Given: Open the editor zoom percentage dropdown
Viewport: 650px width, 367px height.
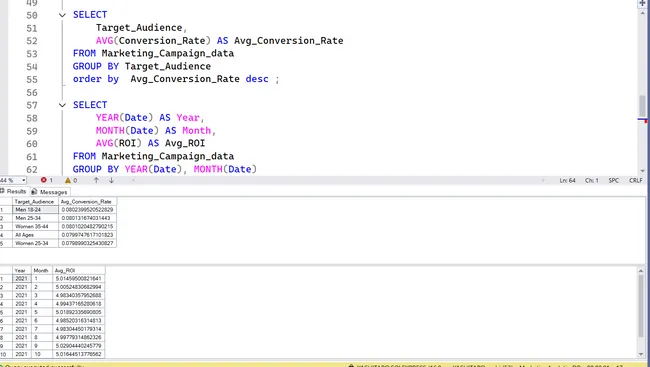Looking at the screenshot, I should (x=24, y=180).
